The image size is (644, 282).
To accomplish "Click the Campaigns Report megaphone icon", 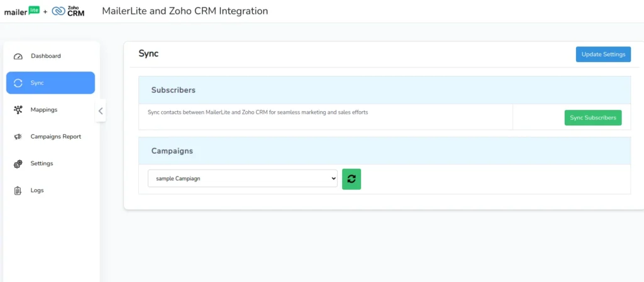I will (x=18, y=137).
